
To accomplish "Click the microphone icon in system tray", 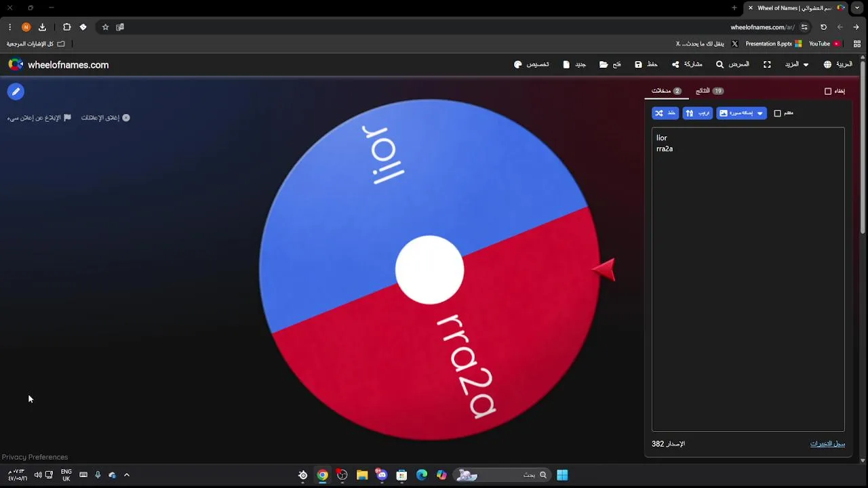I will point(98,475).
